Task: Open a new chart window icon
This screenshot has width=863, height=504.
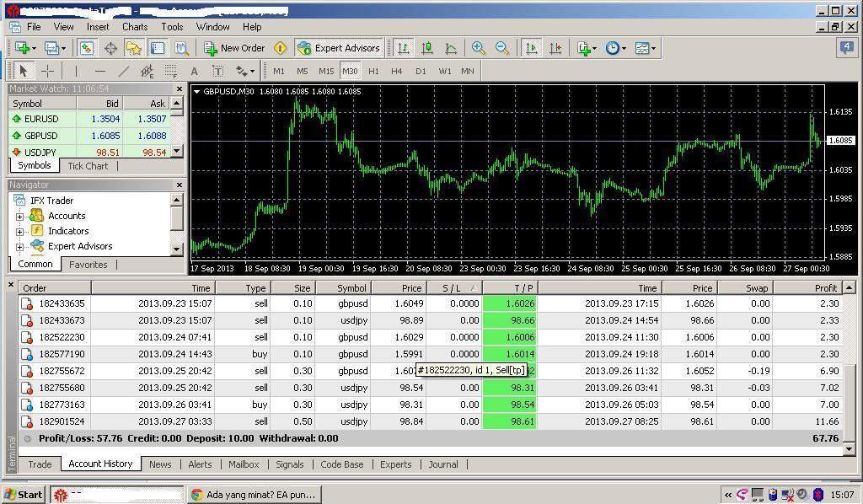Action: (x=23, y=48)
